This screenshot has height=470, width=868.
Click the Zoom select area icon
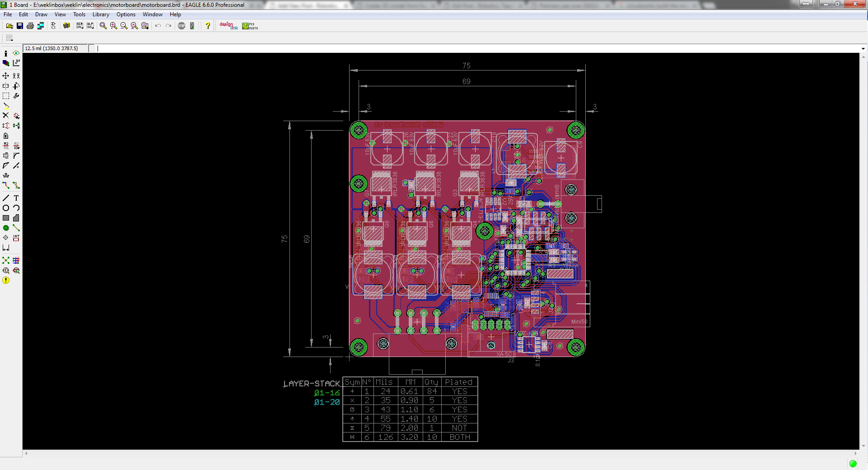145,26
